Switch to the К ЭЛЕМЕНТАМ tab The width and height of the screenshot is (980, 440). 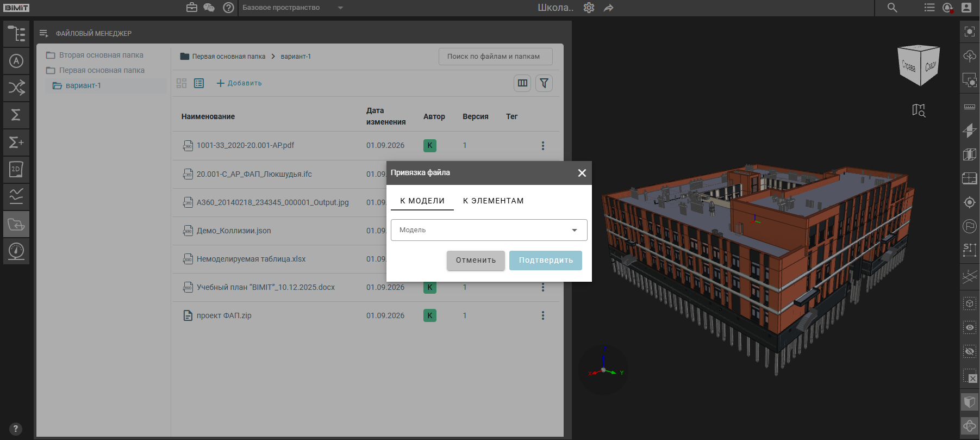(494, 201)
